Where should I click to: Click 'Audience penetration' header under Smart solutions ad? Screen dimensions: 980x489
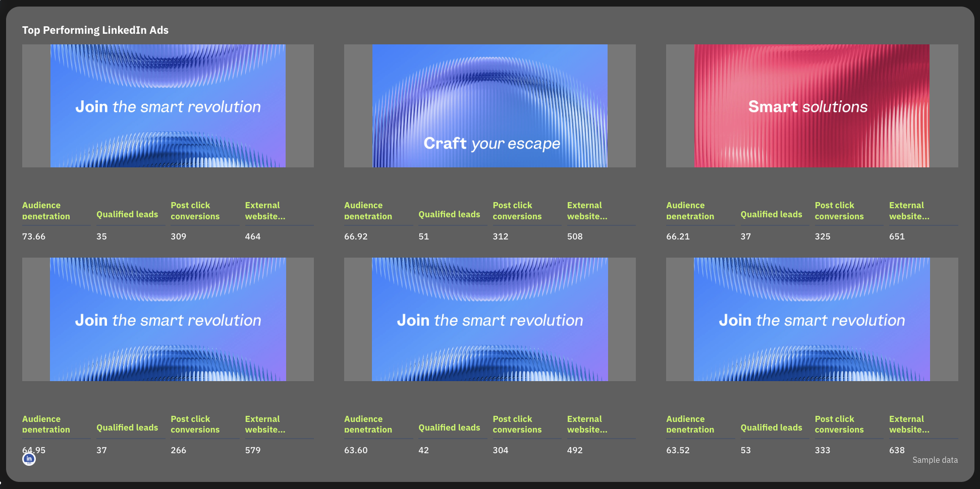(690, 211)
